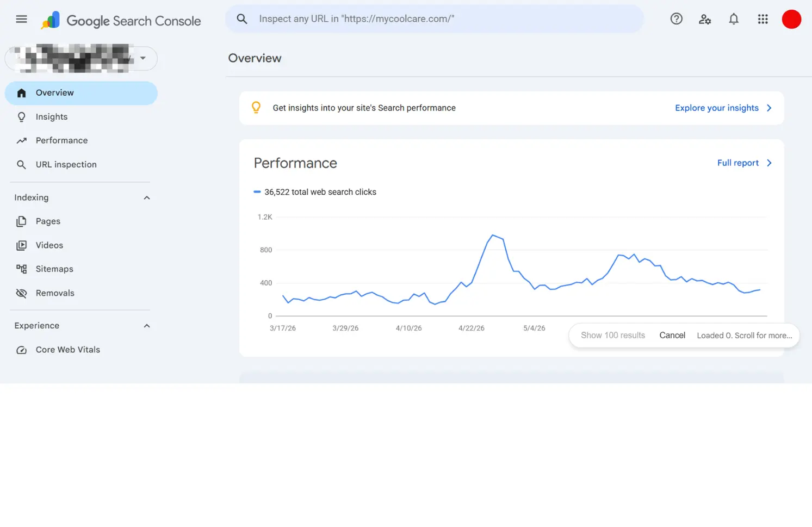Click the red account avatar
The image size is (812, 527).
pos(791,19)
